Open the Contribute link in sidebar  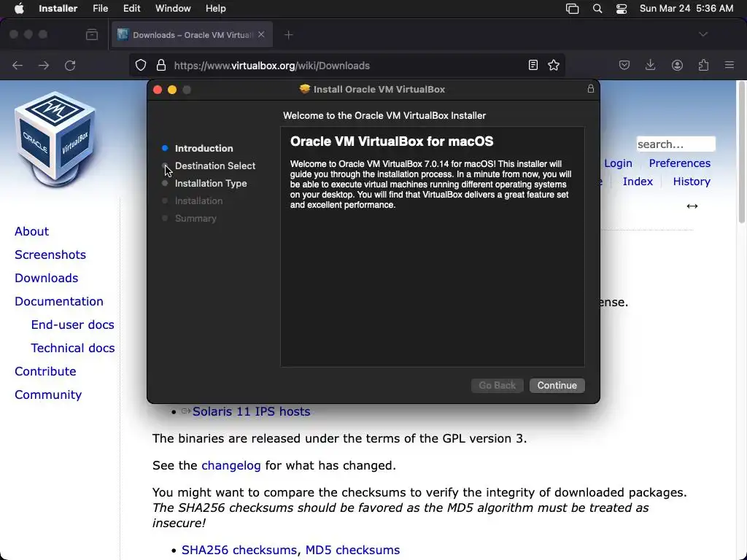pyautogui.click(x=45, y=371)
